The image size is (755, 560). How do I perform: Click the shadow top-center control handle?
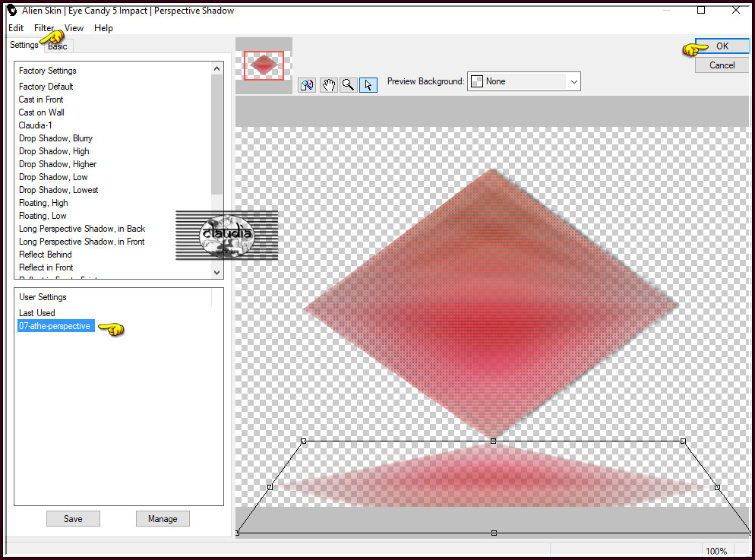(x=493, y=441)
